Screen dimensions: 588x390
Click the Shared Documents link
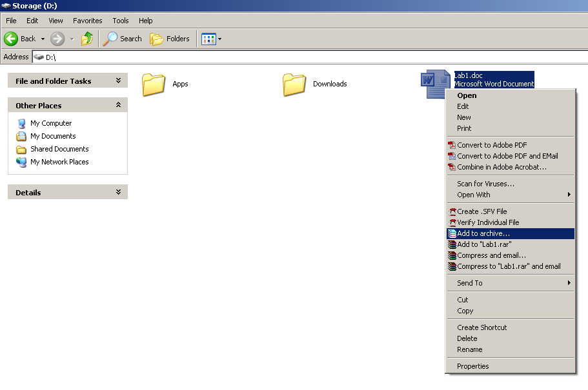pos(59,149)
